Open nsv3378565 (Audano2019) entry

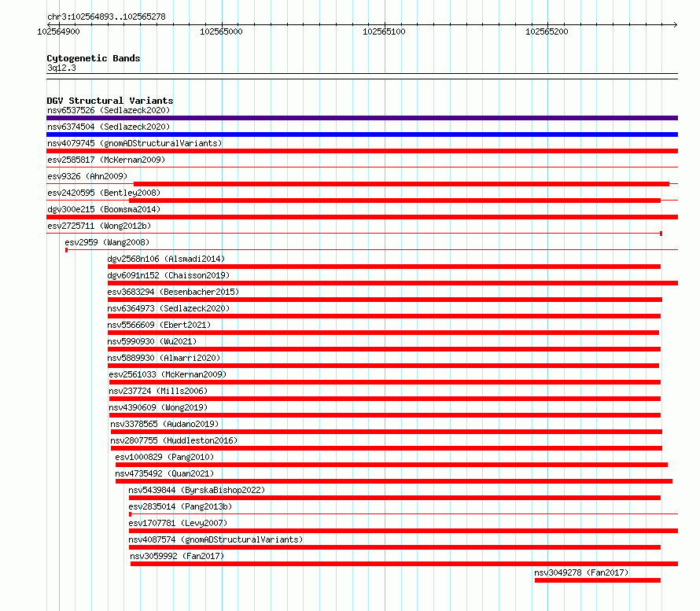(164, 424)
